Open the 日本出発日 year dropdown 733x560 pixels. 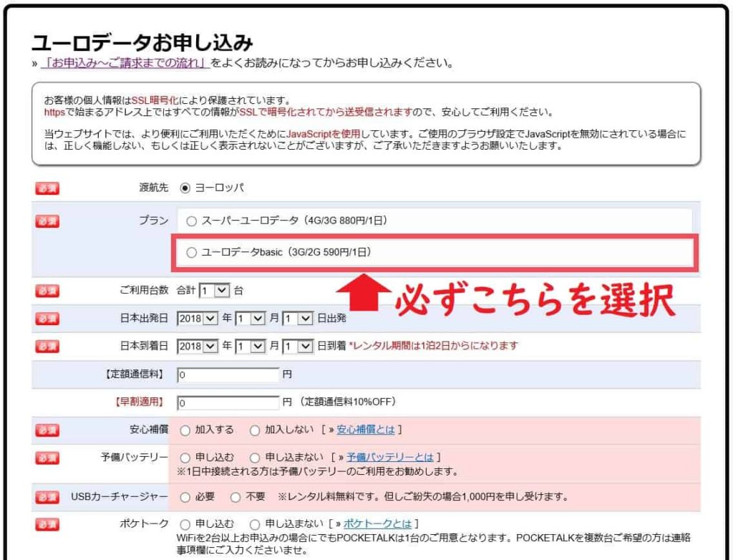pos(198,319)
